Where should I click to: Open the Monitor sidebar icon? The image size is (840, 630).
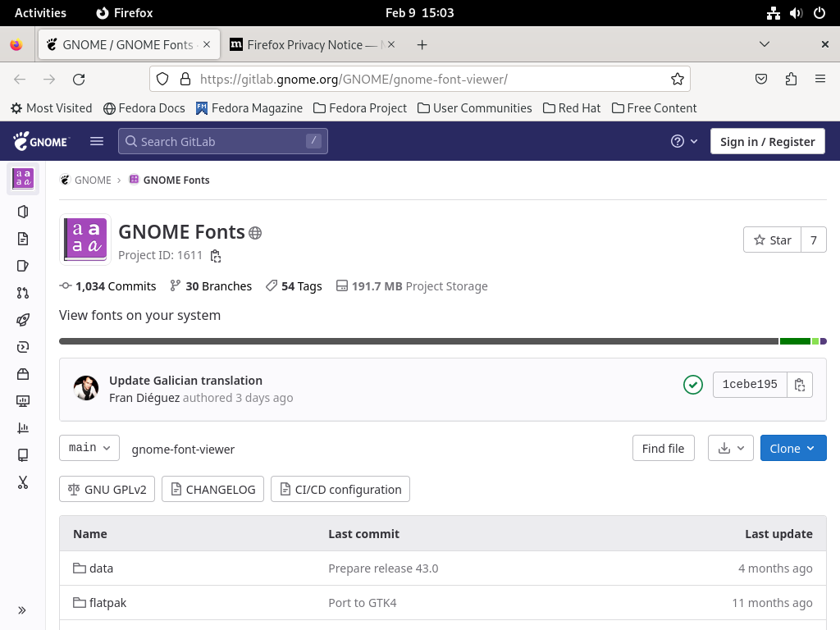pyautogui.click(x=22, y=400)
